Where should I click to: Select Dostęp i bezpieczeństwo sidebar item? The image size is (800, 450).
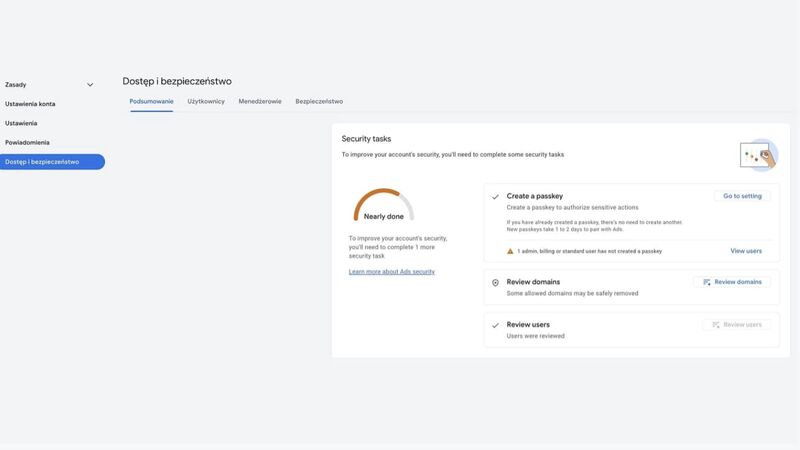pos(52,162)
